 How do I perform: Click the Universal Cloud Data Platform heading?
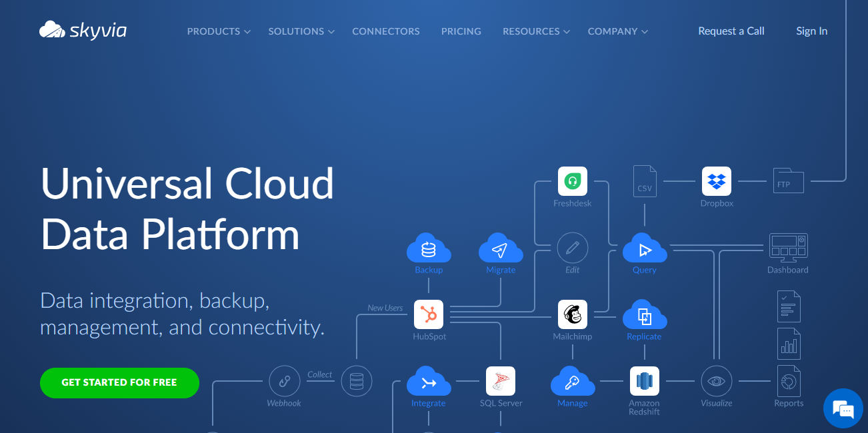click(187, 209)
